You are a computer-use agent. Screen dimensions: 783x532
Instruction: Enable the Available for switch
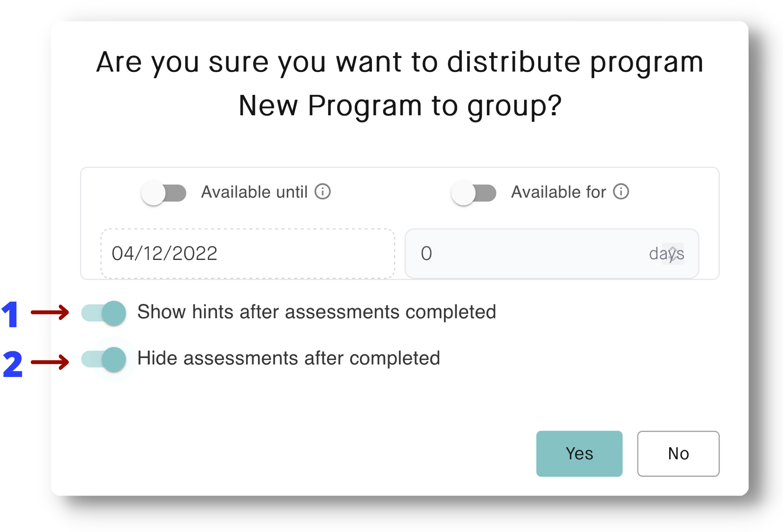coord(474,193)
